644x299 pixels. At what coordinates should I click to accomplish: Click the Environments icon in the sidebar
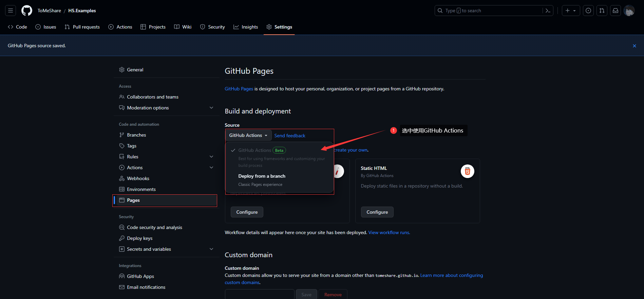(x=122, y=189)
